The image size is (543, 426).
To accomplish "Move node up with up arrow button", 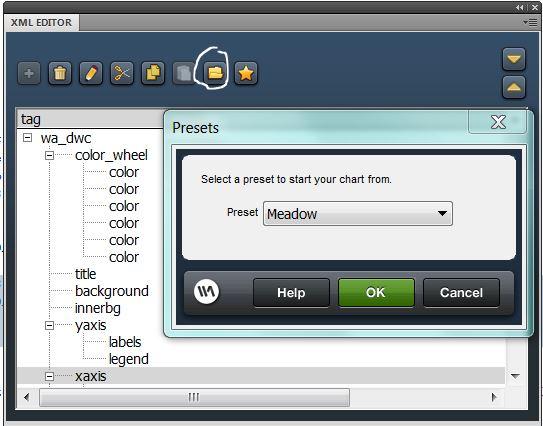I will click(514, 87).
